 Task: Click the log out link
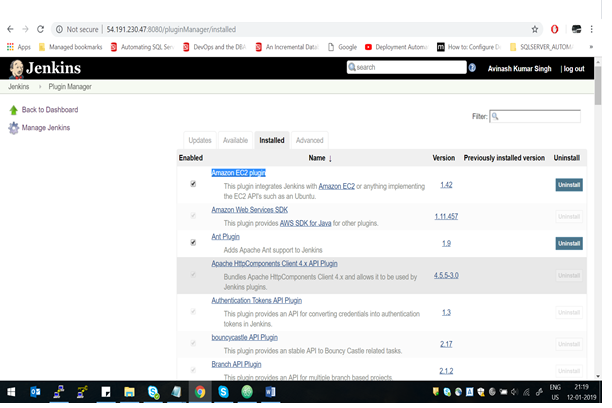(574, 69)
